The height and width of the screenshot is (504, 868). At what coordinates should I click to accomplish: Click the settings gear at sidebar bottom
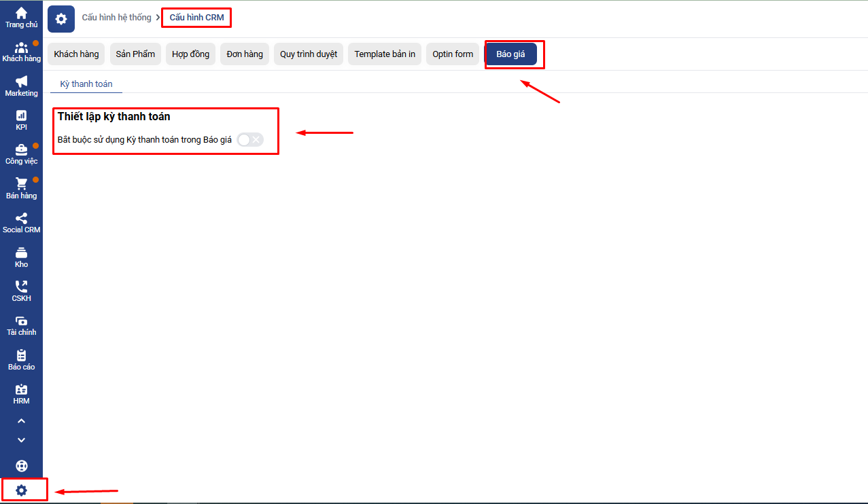[x=21, y=490]
